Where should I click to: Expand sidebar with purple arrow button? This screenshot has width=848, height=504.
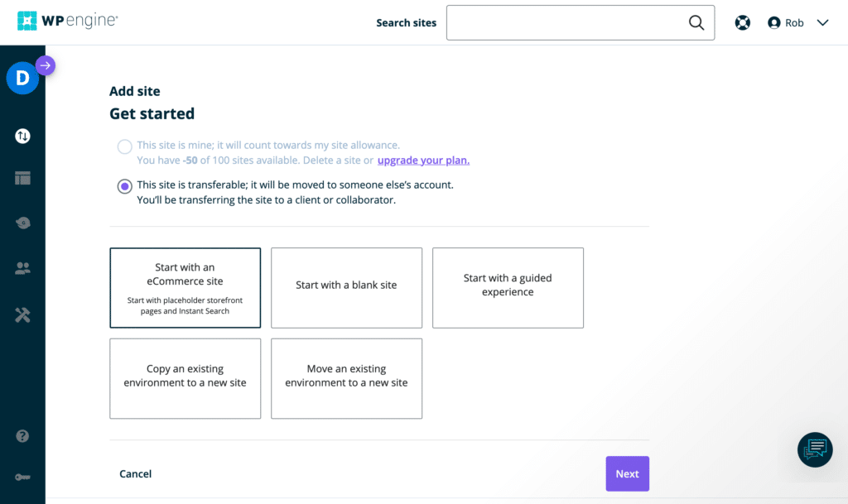[x=46, y=65]
